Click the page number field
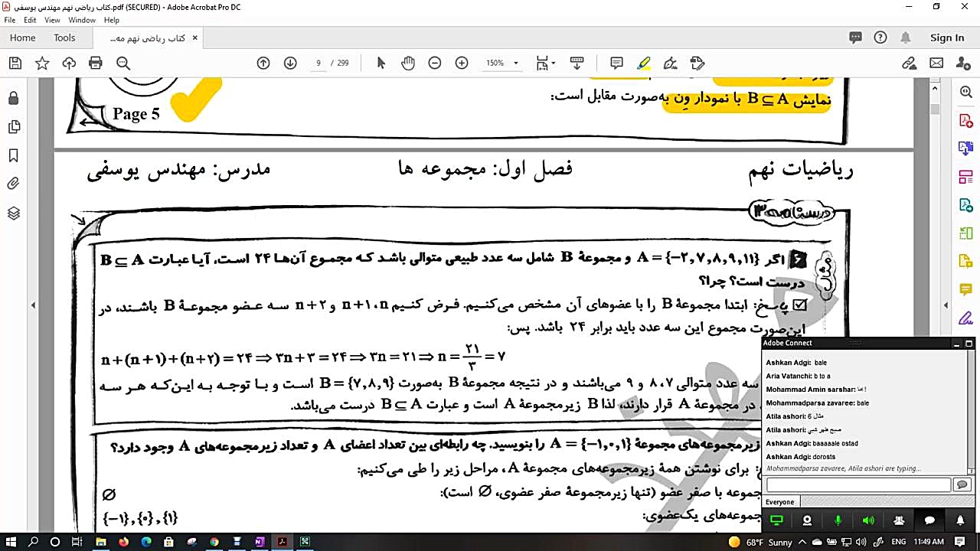Viewport: 980px width, 551px height. [x=318, y=64]
